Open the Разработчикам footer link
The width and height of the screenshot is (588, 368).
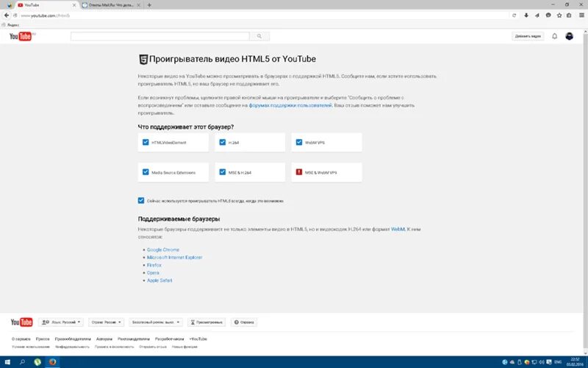pos(170,339)
